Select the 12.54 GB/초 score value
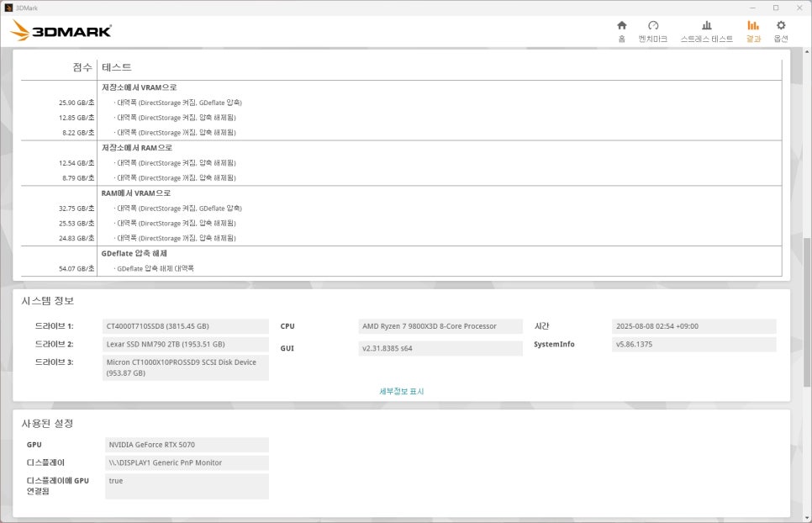Viewport: 812px width, 523px height. point(76,163)
